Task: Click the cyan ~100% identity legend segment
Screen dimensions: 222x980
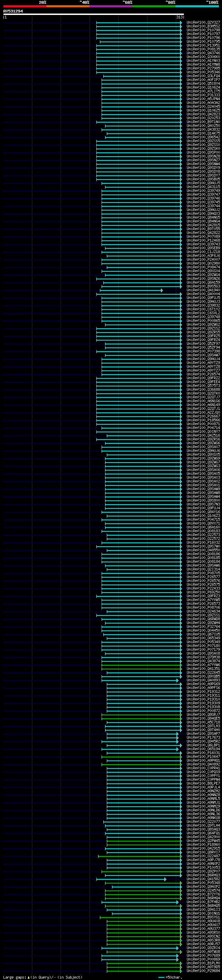Action: [197, 7]
